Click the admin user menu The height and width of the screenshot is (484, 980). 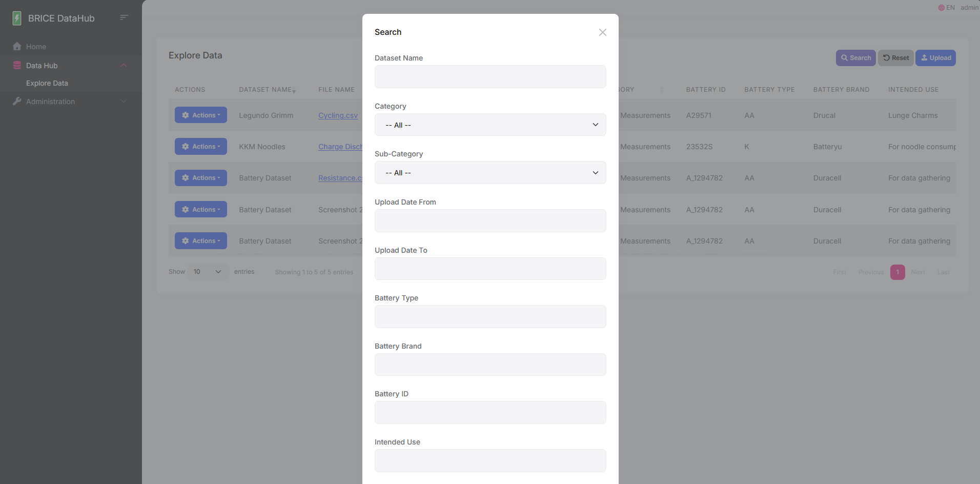(969, 8)
